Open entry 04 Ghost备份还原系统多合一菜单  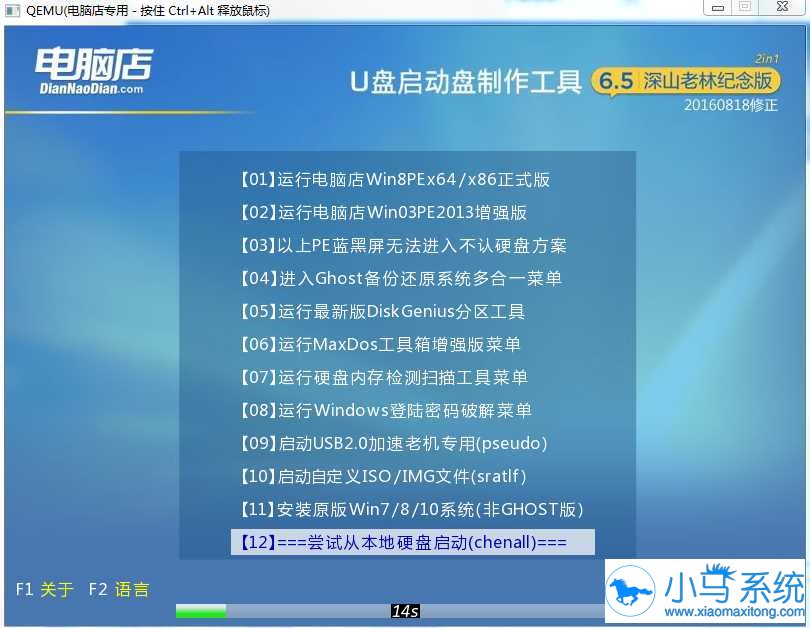pos(400,279)
